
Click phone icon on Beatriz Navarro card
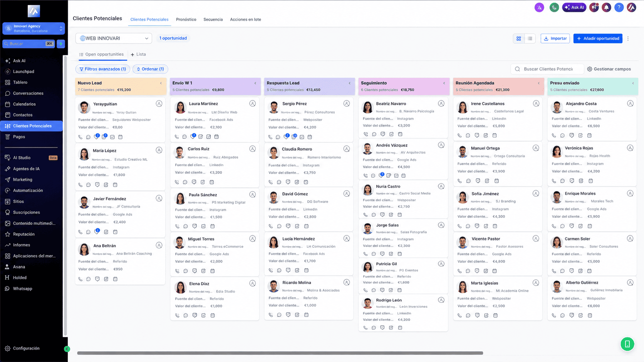[366, 134]
